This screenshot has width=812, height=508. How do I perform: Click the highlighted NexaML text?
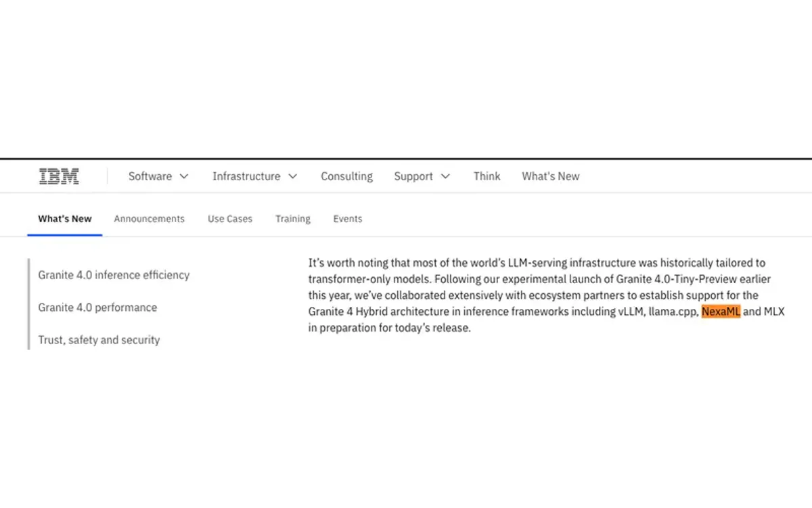(721, 312)
